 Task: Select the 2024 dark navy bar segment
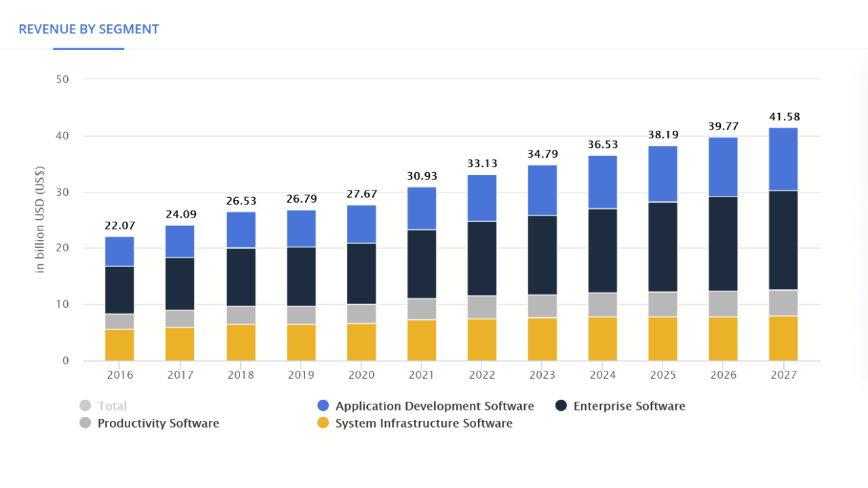tap(603, 251)
